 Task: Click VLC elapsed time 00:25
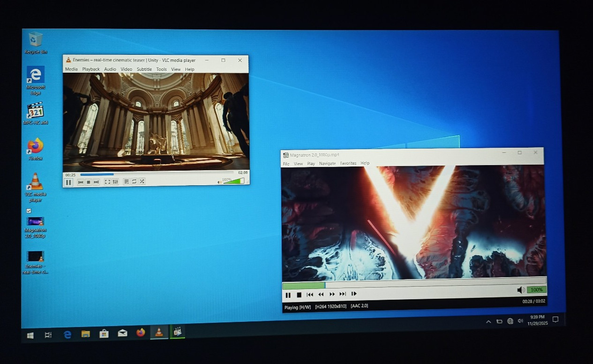click(70, 175)
